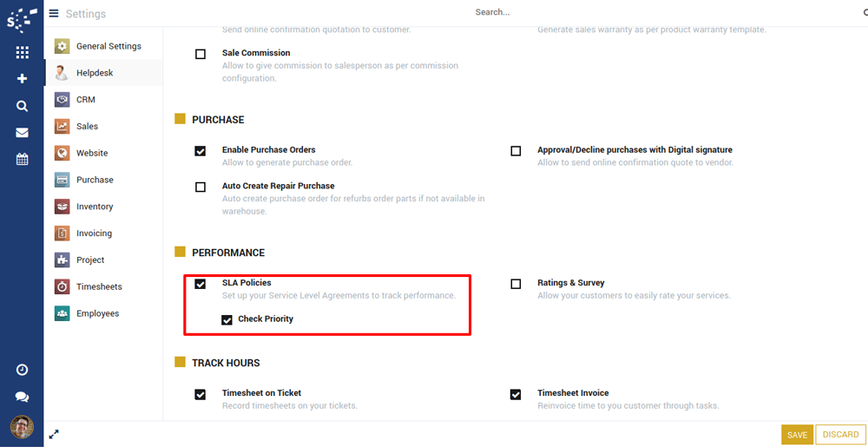Uncheck the SLA Policies checkbox
Screen dimensions: 868x447
click(201, 284)
